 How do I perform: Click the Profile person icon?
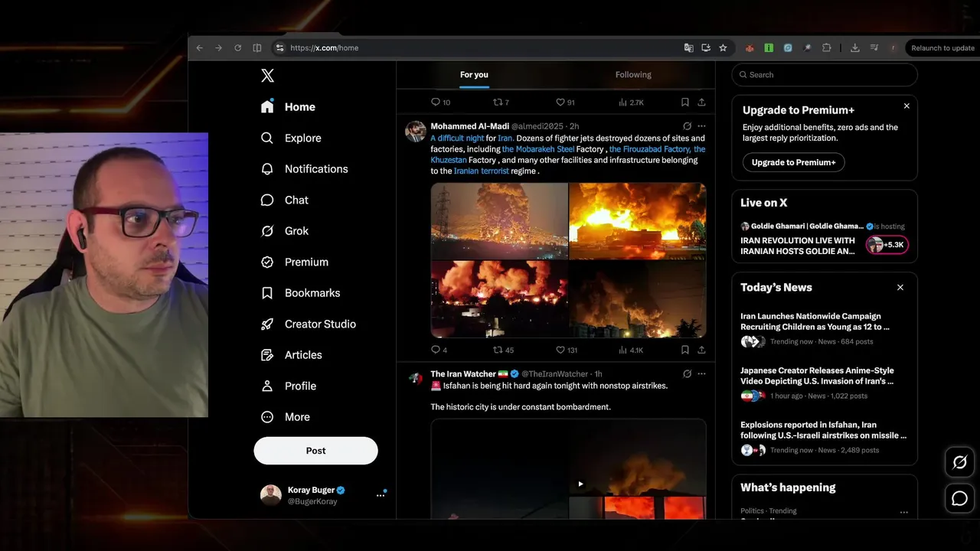(x=267, y=386)
